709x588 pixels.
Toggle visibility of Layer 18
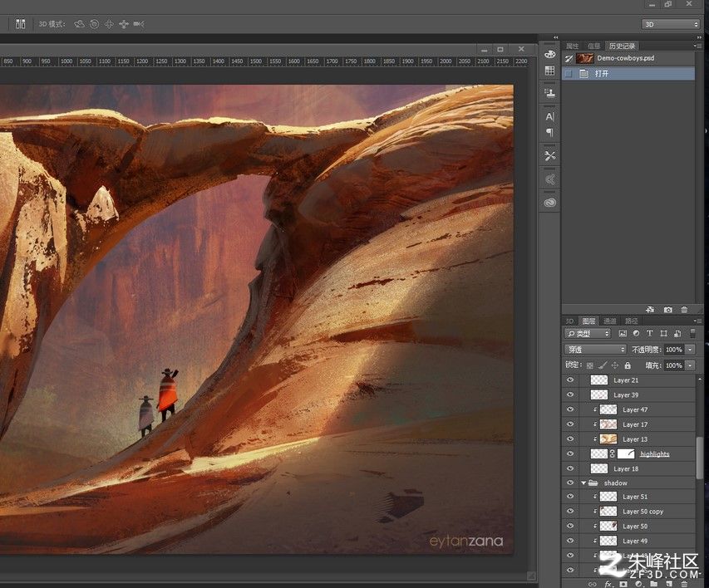[570, 468]
